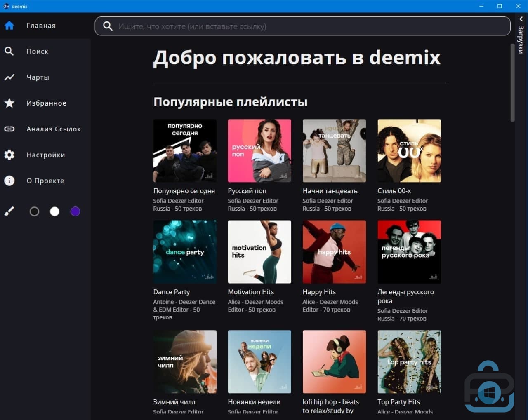The height and width of the screenshot is (420, 528).
Task: Focus the search input field
Action: 302,26
